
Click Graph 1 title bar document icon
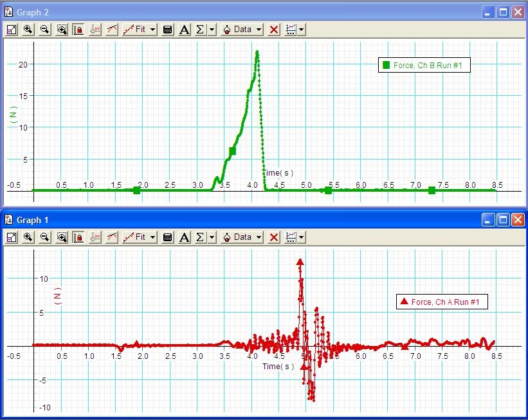[8, 220]
